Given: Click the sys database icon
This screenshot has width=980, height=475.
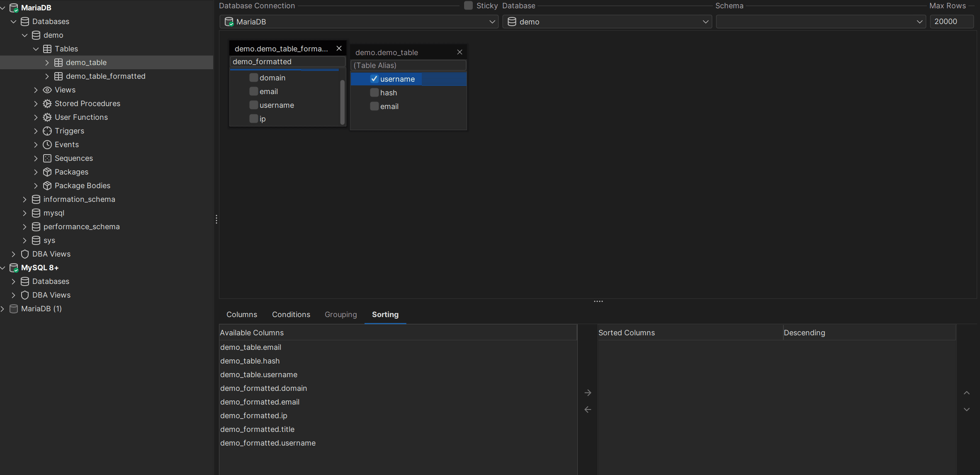Looking at the screenshot, I should [36, 240].
